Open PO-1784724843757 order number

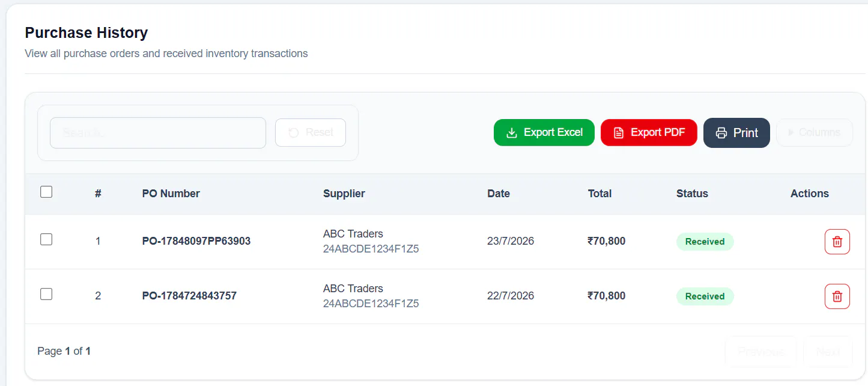[x=189, y=296]
